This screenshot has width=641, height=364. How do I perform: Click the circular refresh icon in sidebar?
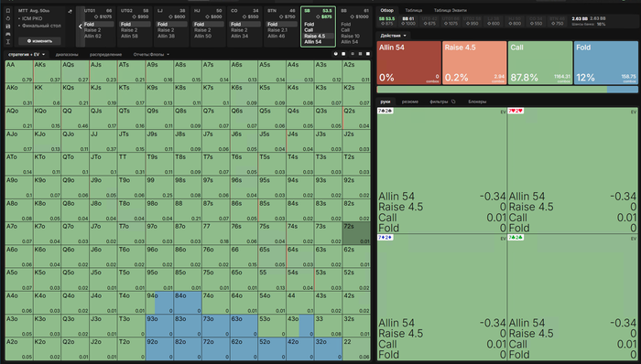(x=8, y=18)
